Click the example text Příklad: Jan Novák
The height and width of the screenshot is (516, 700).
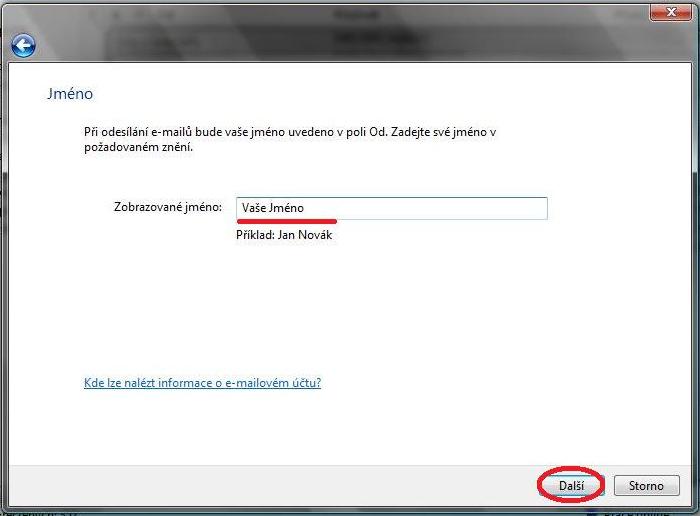pos(283,235)
